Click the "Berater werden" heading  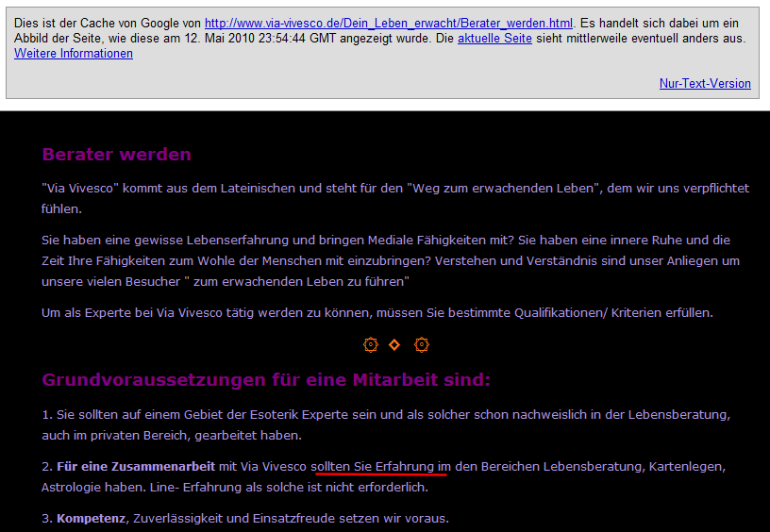coord(116,155)
